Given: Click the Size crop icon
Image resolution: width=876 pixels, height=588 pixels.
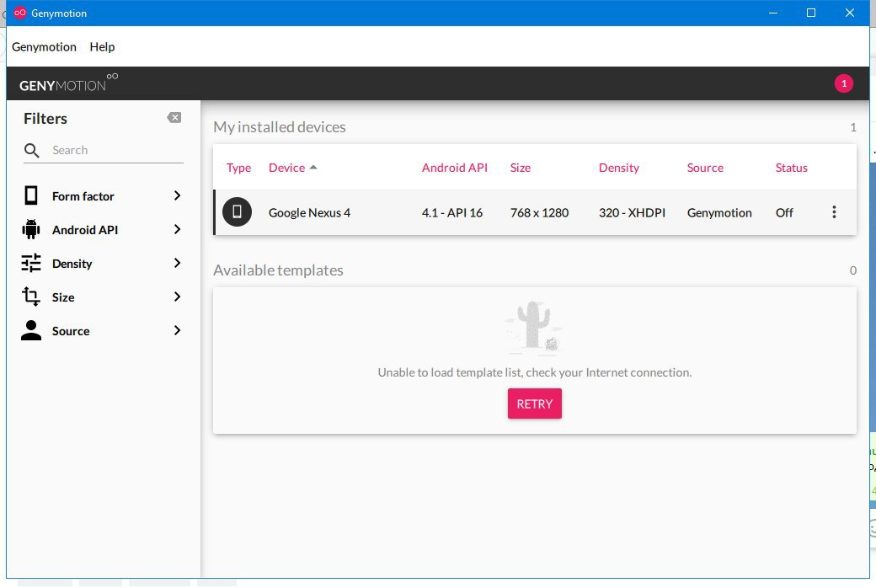Looking at the screenshot, I should [x=31, y=297].
